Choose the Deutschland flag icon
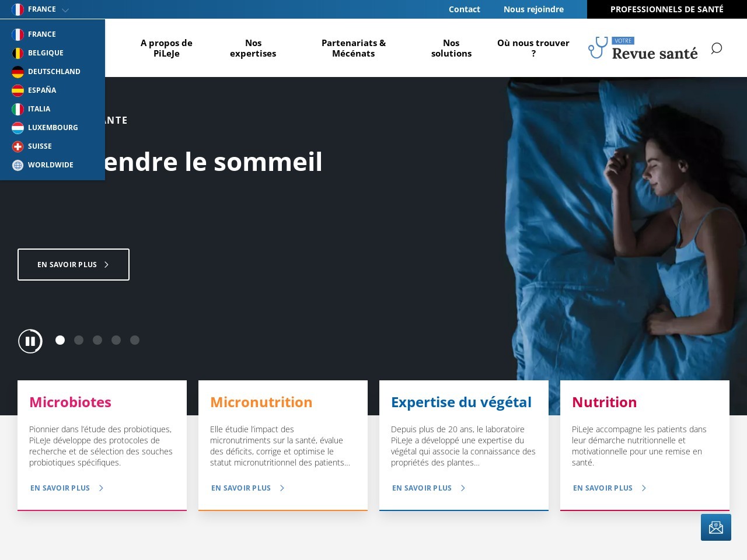Image resolution: width=747 pixels, height=560 pixels. tap(18, 72)
